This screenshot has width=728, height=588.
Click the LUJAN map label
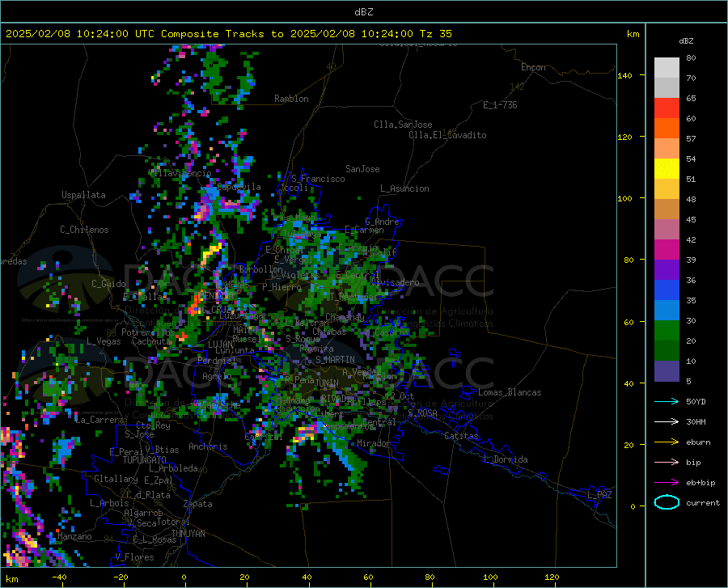click(x=220, y=345)
